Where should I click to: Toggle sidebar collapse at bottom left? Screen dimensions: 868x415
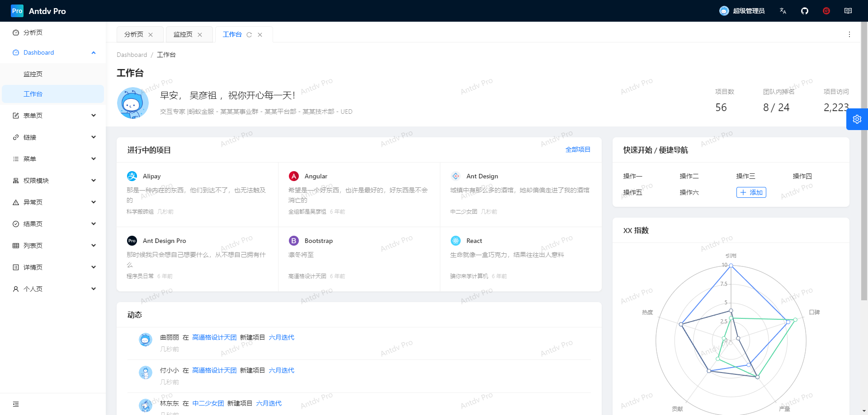pyautogui.click(x=16, y=404)
